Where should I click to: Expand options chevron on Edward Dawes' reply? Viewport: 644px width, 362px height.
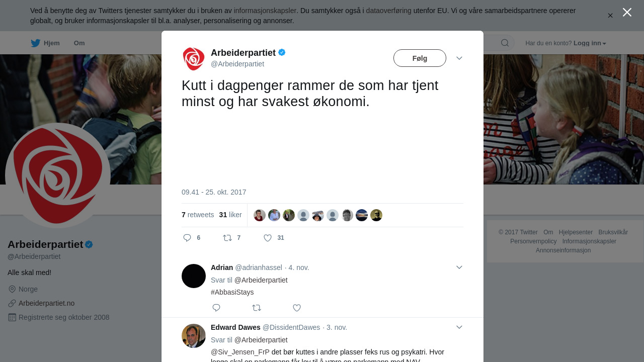459,327
